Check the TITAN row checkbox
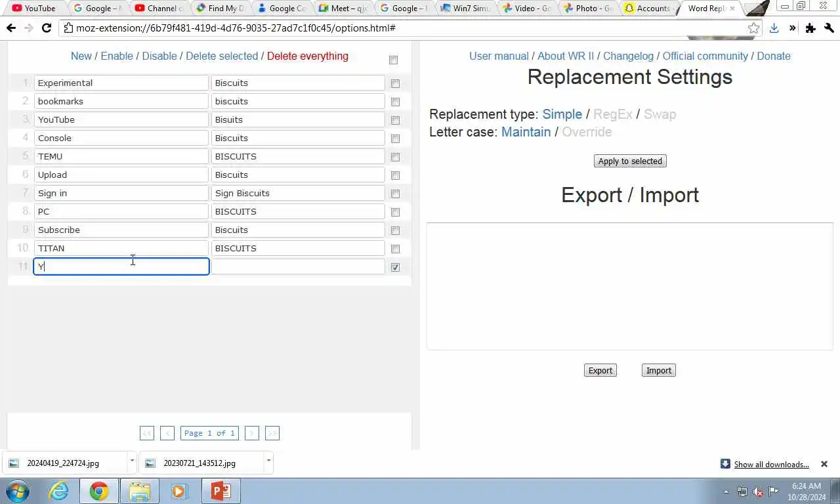This screenshot has width=840, height=504. coord(395,249)
